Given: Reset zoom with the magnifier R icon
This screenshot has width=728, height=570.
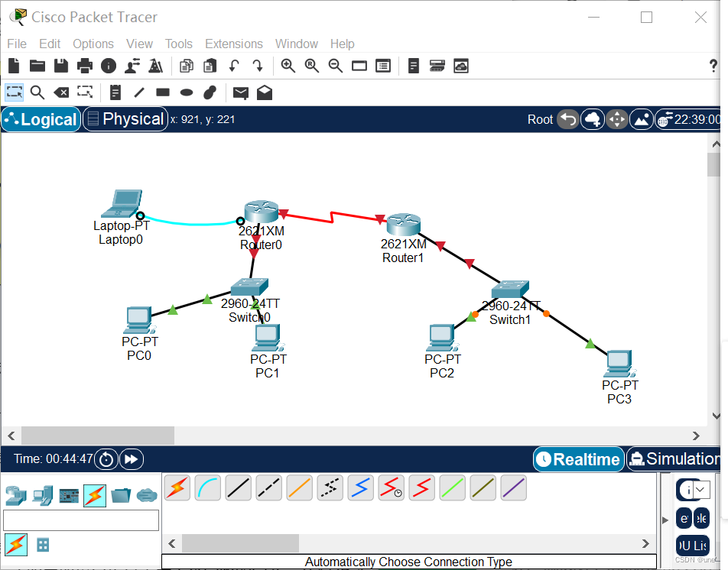Looking at the screenshot, I should (312, 66).
